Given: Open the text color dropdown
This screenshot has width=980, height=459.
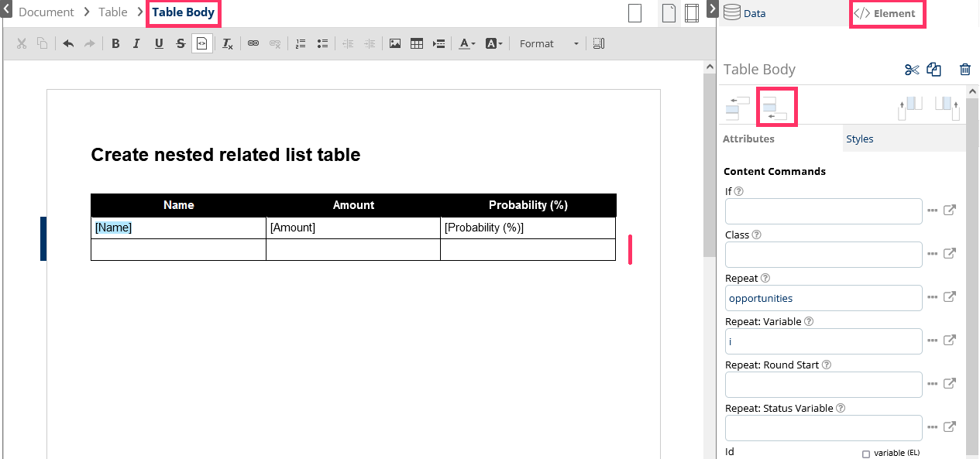Looking at the screenshot, I should [x=467, y=44].
